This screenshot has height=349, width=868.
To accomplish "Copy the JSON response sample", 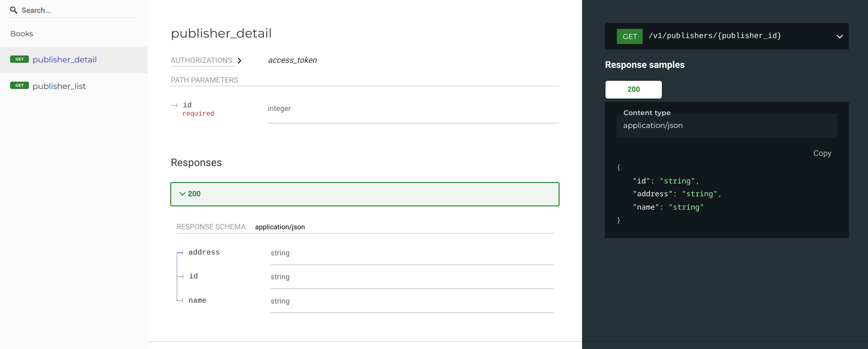I will pos(822,153).
